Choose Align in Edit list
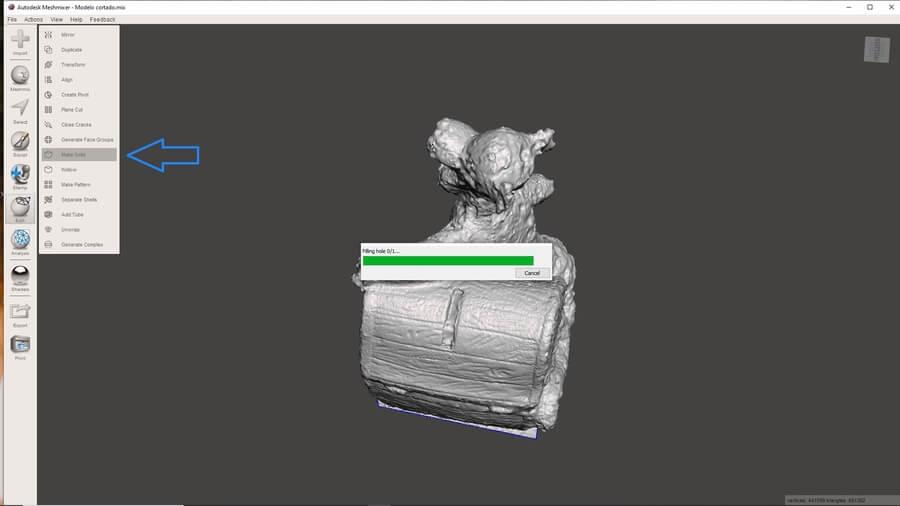This screenshot has width=900, height=506. point(79,80)
